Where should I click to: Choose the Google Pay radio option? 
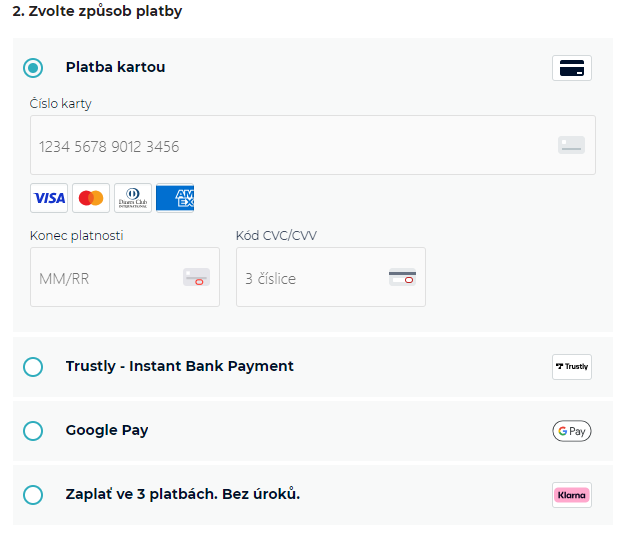tap(33, 431)
